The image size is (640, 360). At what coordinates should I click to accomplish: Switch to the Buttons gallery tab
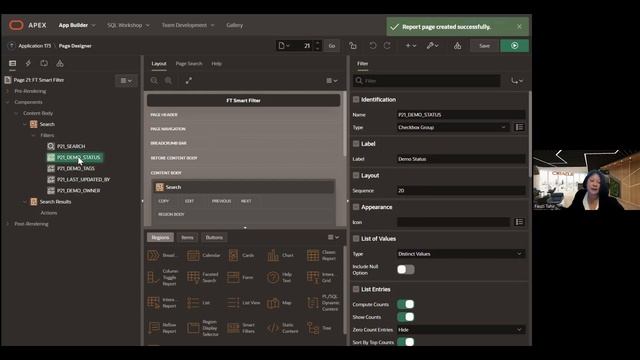click(x=214, y=238)
